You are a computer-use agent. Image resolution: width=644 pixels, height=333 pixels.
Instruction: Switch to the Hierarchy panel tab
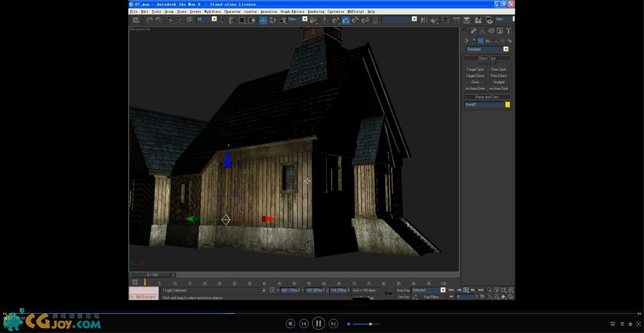[482, 31]
